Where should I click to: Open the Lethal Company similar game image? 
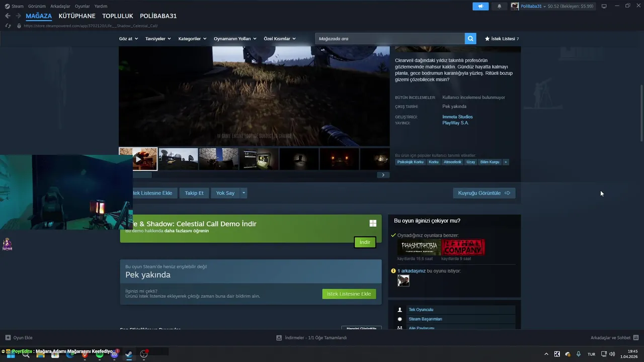(463, 247)
